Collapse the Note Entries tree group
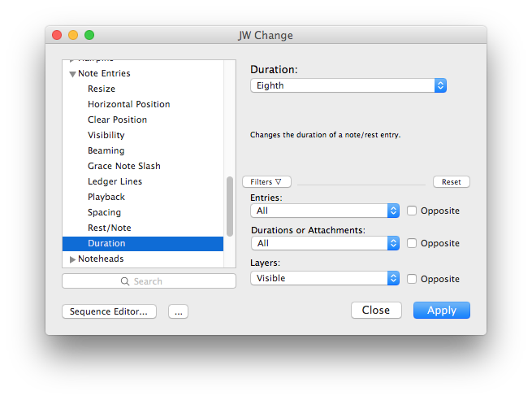532x400 pixels. 72,74
